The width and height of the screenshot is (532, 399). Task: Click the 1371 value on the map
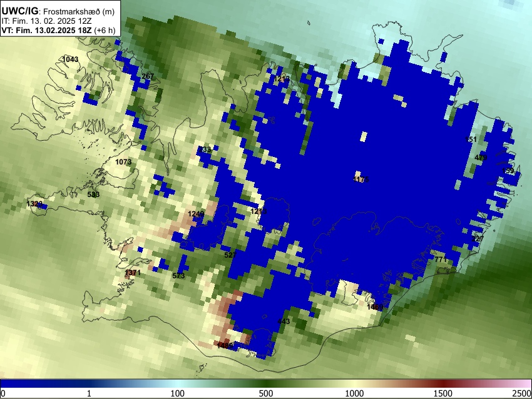(132, 273)
